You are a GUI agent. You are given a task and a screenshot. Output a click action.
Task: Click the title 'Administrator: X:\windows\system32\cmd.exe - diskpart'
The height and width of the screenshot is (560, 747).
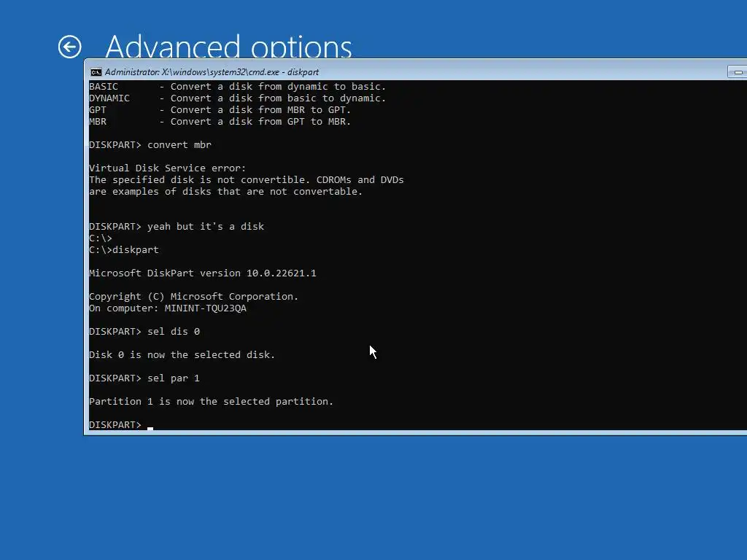click(212, 72)
